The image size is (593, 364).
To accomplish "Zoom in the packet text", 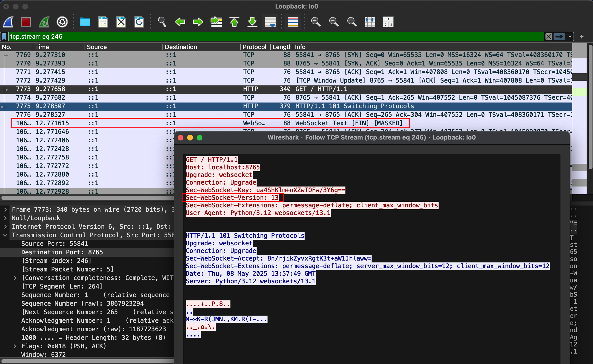I will coord(316,22).
